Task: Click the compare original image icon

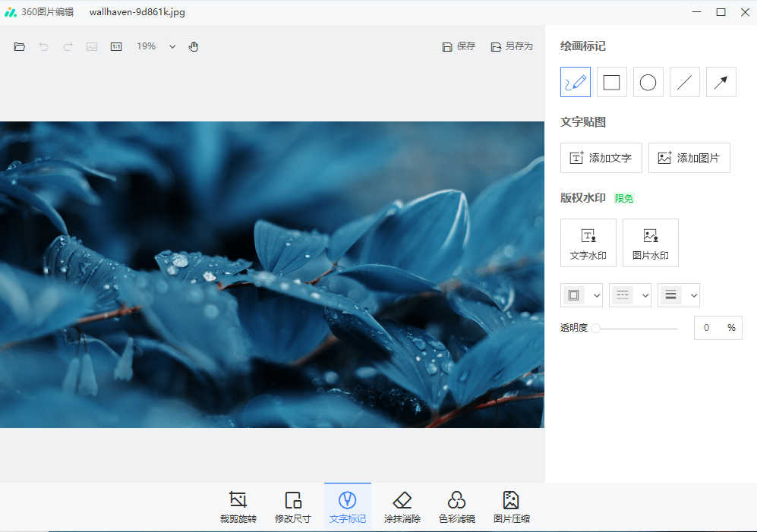Action: [92, 47]
